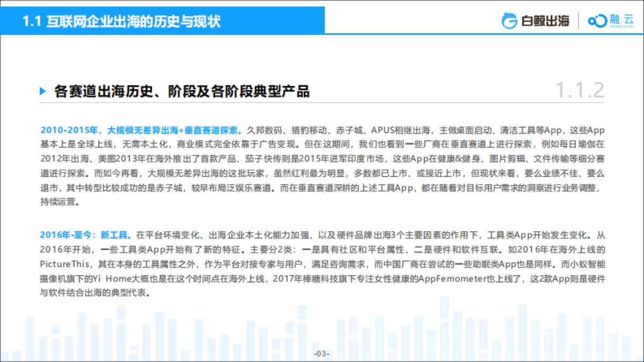
Task: Click the page number -03- at bottom center
Action: tap(322, 352)
